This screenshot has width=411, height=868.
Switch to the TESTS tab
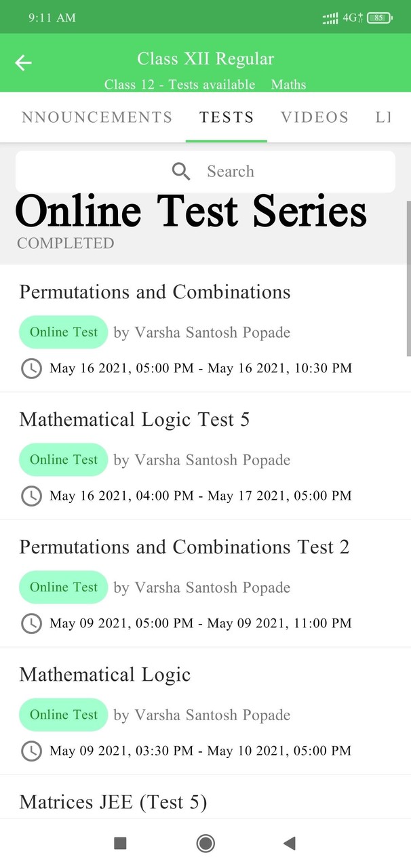tap(227, 117)
